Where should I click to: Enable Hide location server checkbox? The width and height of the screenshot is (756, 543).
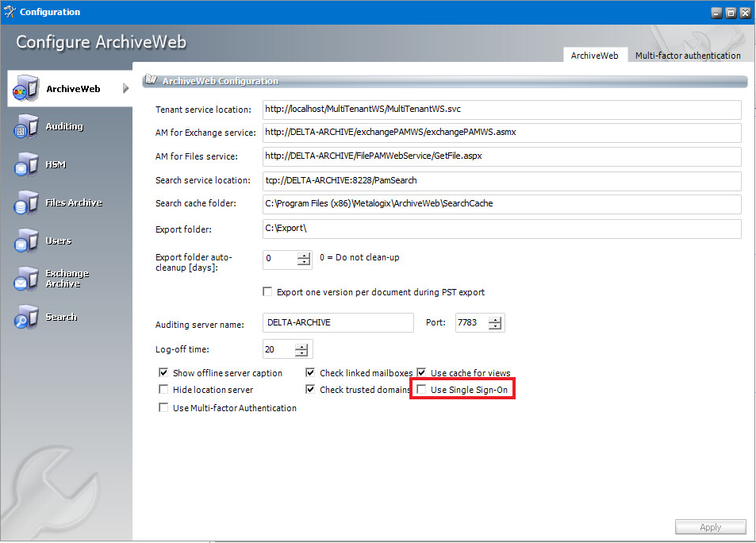coord(163,389)
